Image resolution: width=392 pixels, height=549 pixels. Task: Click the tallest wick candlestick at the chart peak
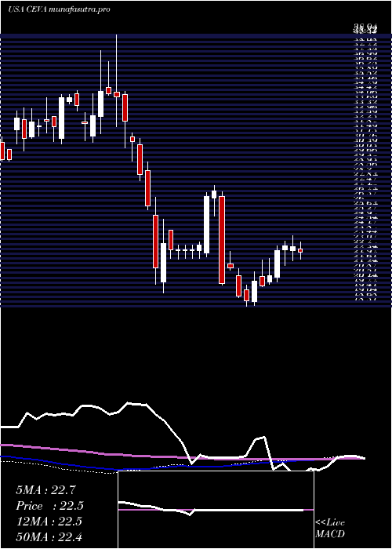(117, 81)
